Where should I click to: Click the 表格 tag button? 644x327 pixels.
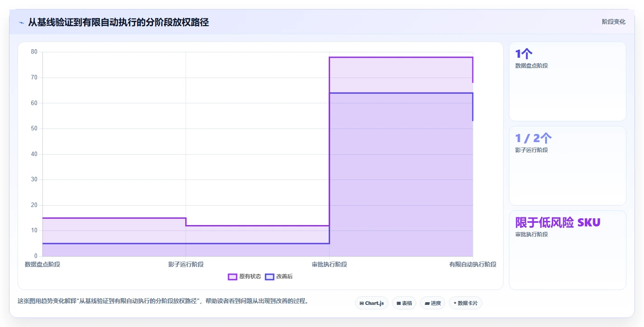(x=404, y=303)
